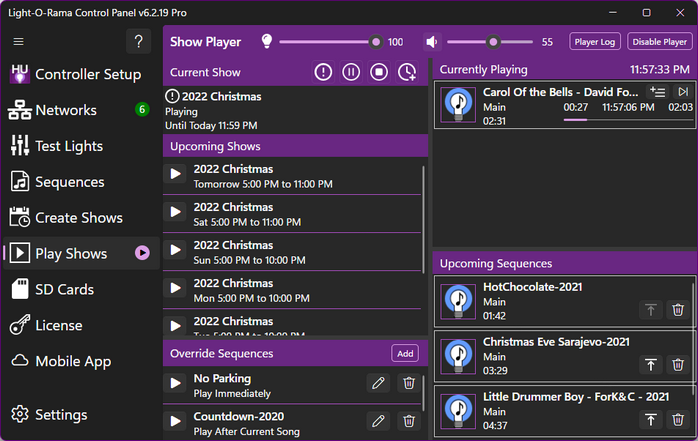Click the 11:57:33 PM clock text
698x441 pixels.
(x=659, y=69)
